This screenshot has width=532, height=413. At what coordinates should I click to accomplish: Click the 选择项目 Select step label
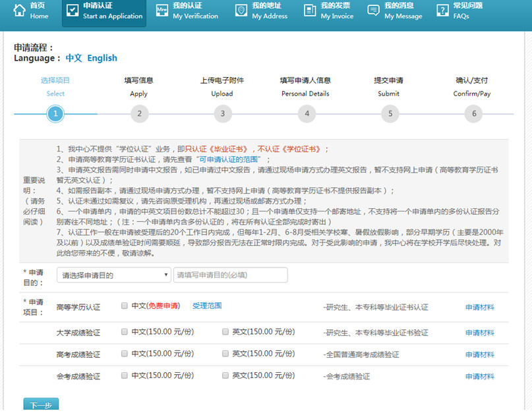click(55, 87)
